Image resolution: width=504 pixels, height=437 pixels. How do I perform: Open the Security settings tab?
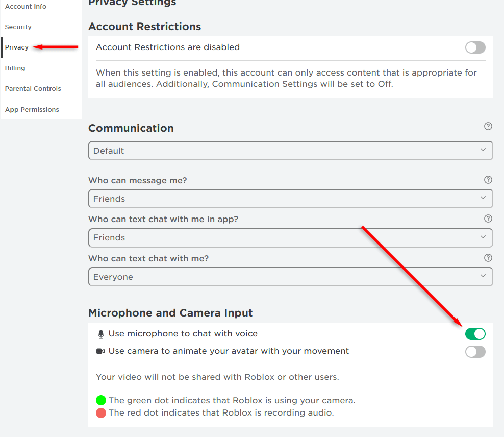[18, 27]
